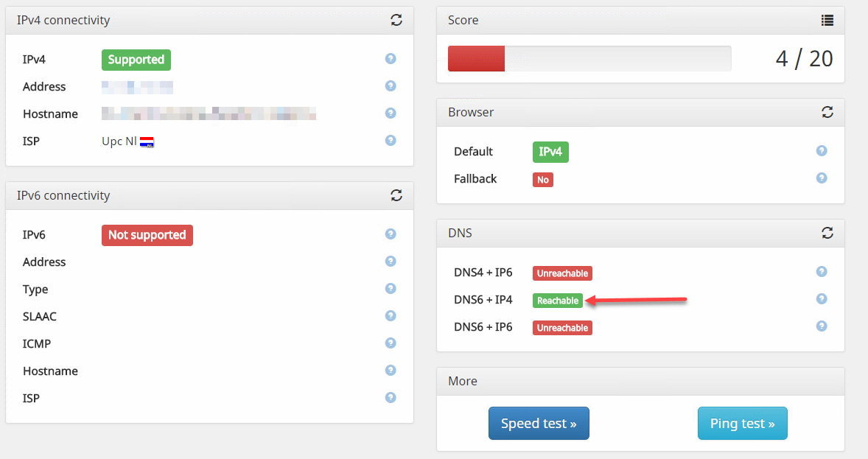This screenshot has height=459, width=868.
Task: Click help icon for IPv4 Address row
Action: tap(391, 86)
